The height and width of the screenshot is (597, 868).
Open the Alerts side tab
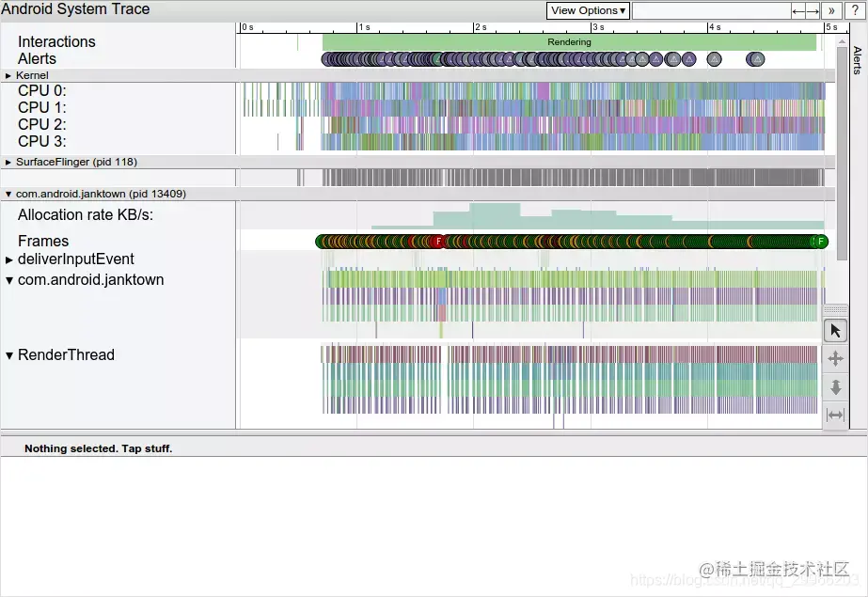click(858, 60)
